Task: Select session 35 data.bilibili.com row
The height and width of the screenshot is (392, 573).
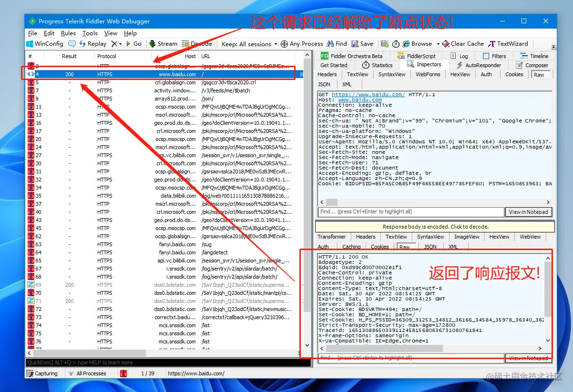Action: pyautogui.click(x=165, y=196)
